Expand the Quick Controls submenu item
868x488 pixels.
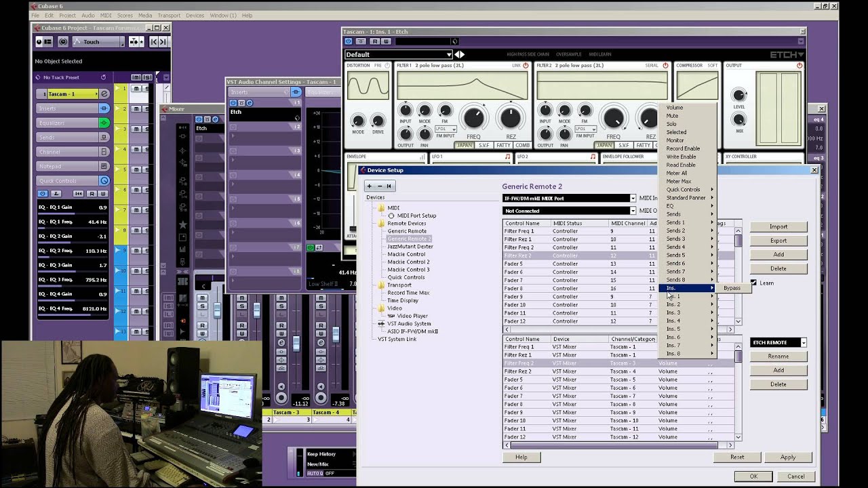pyautogui.click(x=688, y=190)
